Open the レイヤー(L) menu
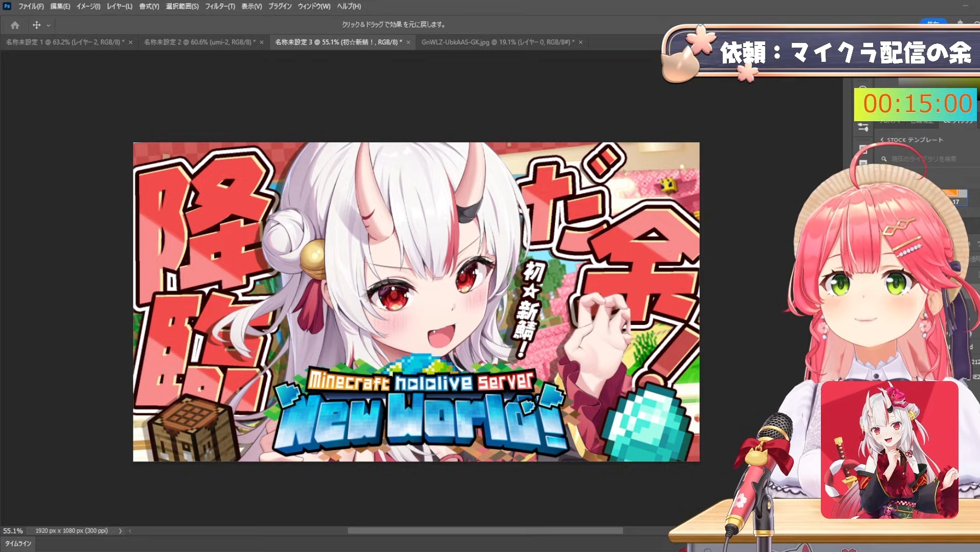The height and width of the screenshot is (552, 980). (x=119, y=6)
